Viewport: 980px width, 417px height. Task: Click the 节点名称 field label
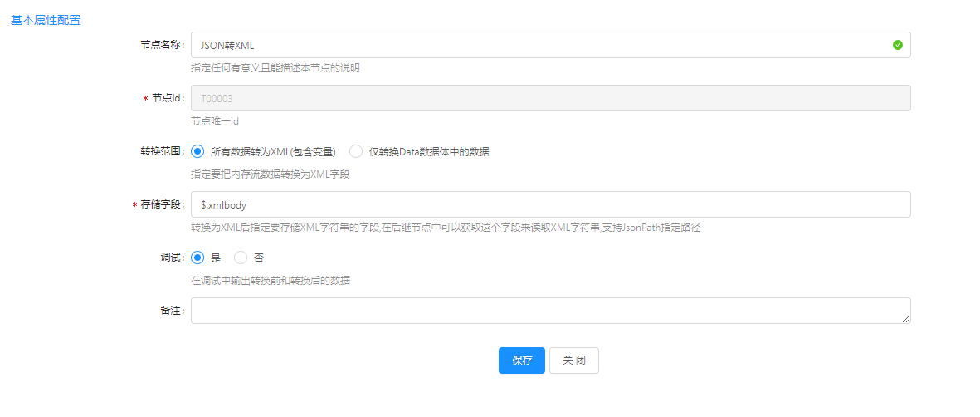pyautogui.click(x=163, y=45)
